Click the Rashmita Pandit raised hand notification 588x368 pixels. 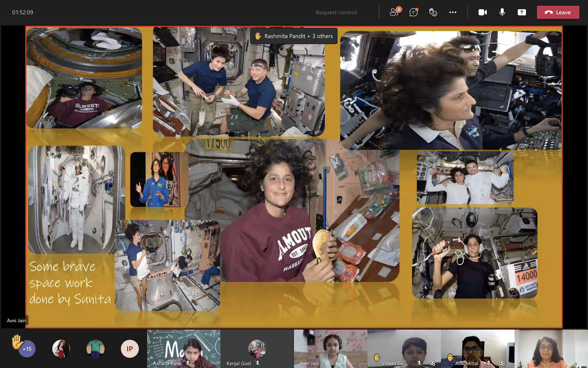tap(294, 36)
